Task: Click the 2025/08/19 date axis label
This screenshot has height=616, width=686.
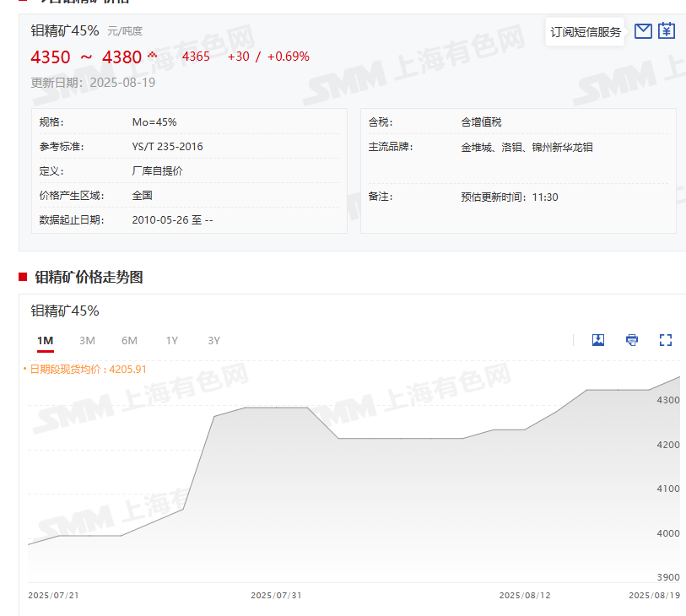Action: 653,595
